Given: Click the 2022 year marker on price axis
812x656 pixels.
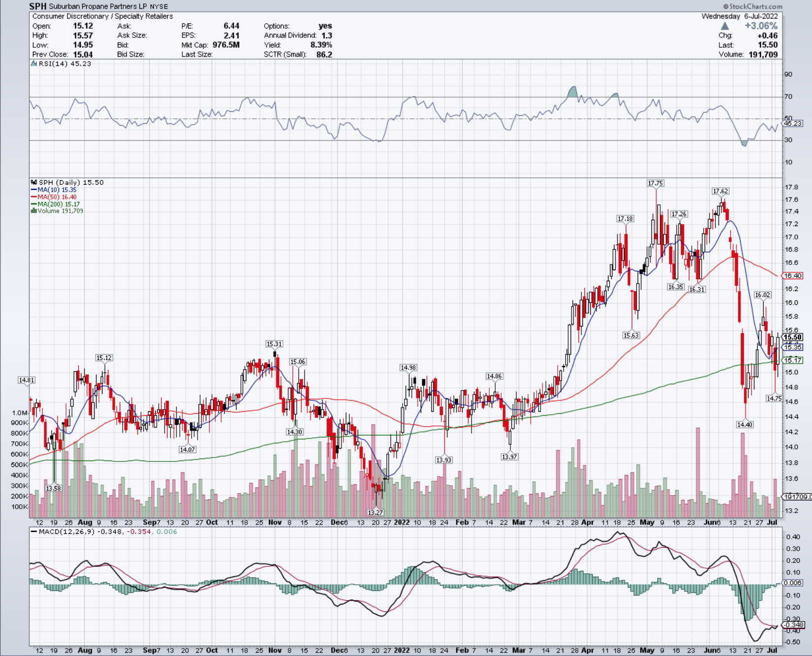Looking at the screenshot, I should 402,523.
